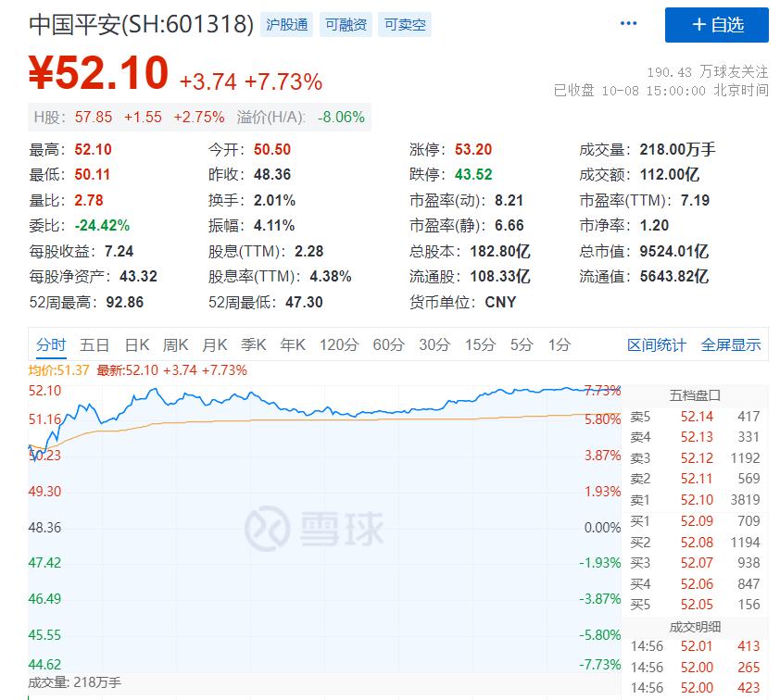Click the 市净率 value 1.20
This screenshot has height=700, width=780.
point(654,226)
